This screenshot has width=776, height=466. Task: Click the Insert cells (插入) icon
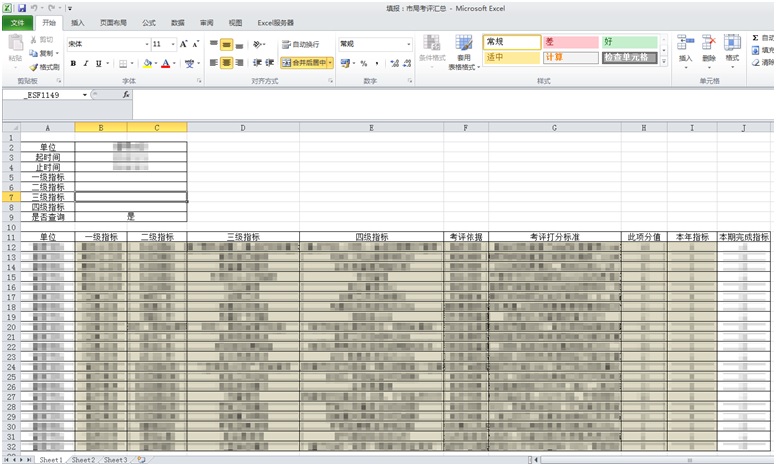(685, 48)
